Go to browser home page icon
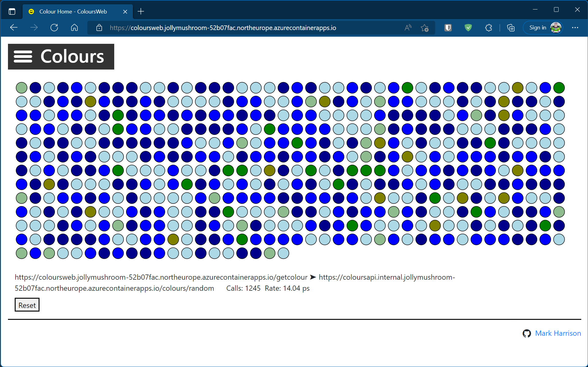Screen dimensions: 588x367 point(74,28)
